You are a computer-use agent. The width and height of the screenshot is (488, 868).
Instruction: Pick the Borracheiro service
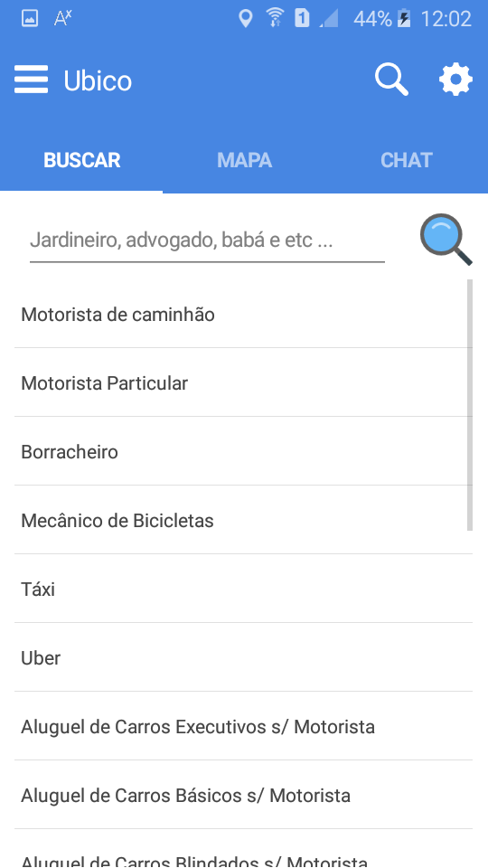(x=243, y=451)
